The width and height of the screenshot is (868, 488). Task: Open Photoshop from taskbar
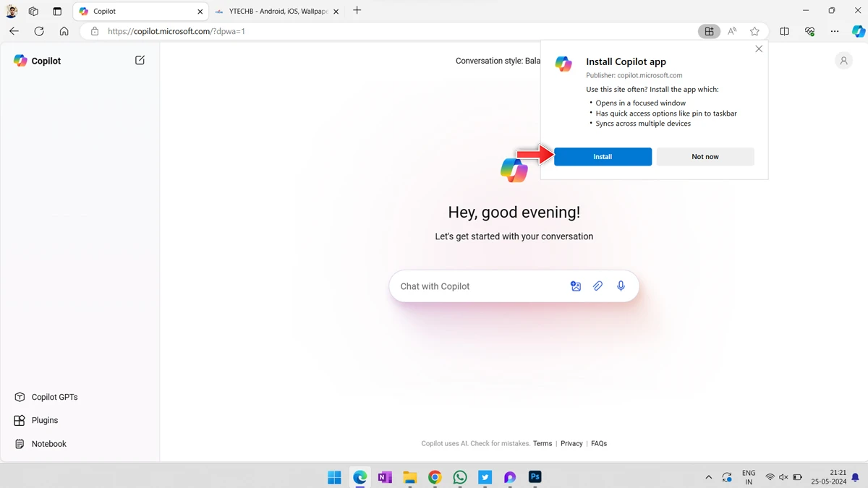tap(535, 477)
